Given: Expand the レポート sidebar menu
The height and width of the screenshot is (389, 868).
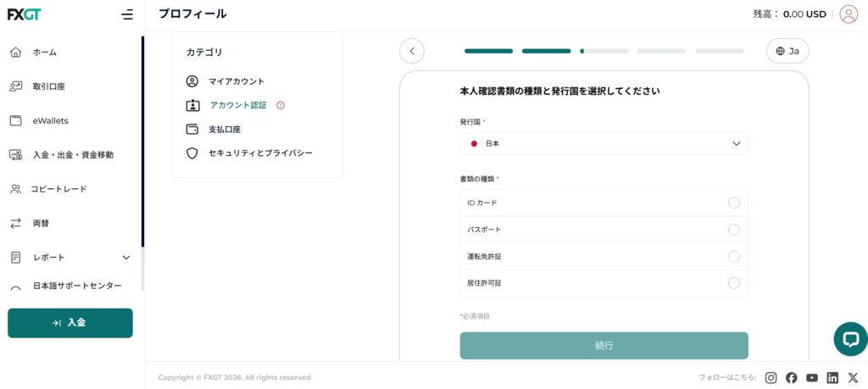Looking at the screenshot, I should point(126,258).
